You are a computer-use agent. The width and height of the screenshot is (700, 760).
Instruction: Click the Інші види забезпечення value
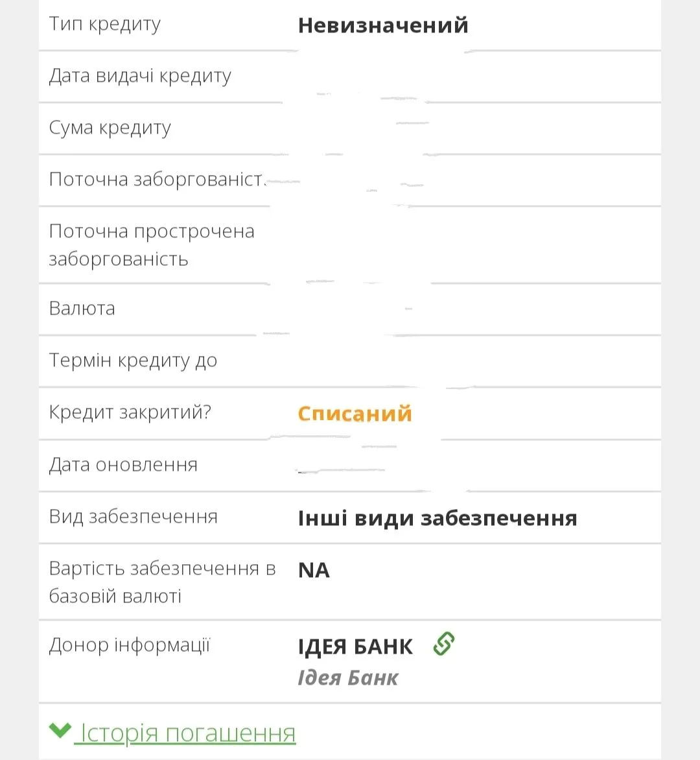tap(437, 518)
